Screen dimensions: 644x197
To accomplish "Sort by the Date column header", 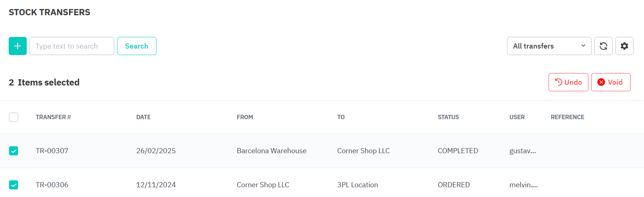I will (143, 117).
